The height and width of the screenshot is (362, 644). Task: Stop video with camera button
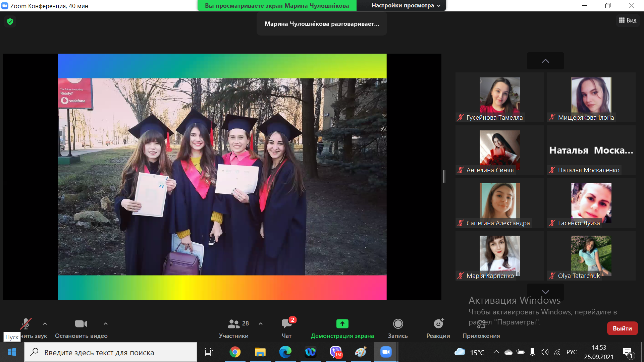point(81,324)
